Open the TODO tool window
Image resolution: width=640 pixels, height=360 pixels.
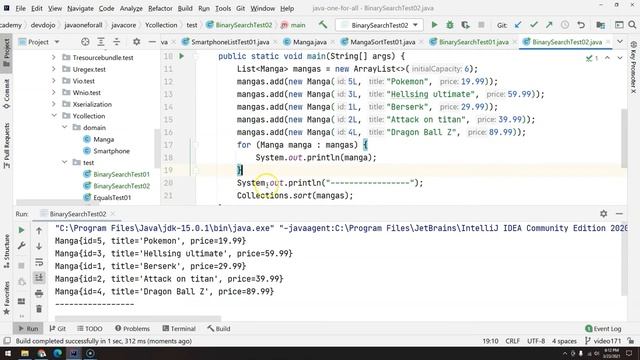90,328
